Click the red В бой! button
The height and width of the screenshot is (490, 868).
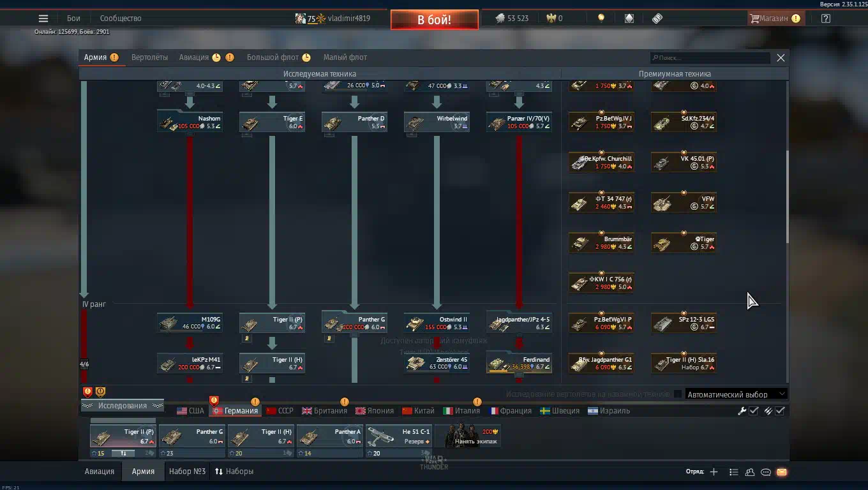tap(435, 20)
